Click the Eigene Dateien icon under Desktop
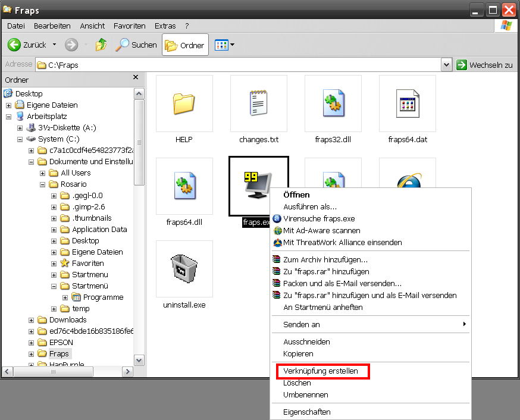This screenshot has height=420, width=520. (20, 105)
